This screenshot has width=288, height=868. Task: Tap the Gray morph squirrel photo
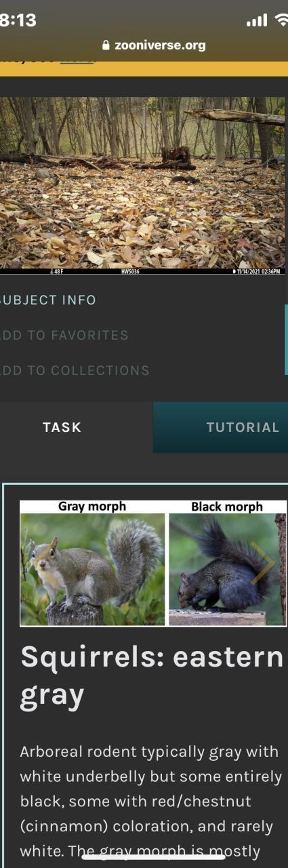click(93, 569)
